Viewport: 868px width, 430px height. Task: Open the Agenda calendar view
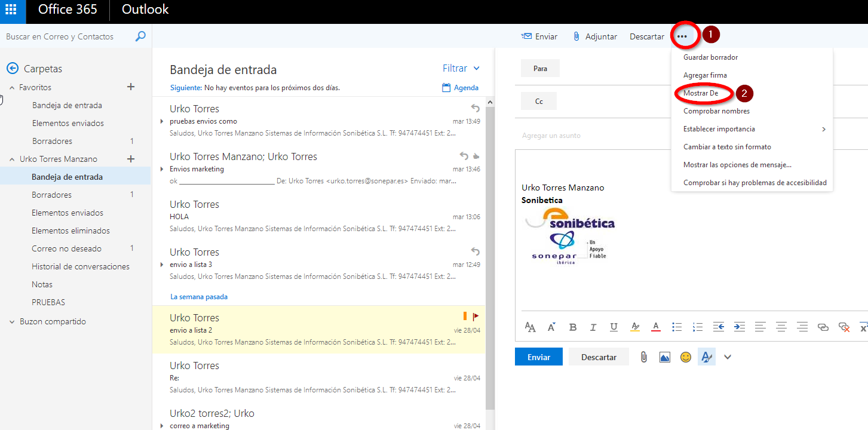(460, 88)
